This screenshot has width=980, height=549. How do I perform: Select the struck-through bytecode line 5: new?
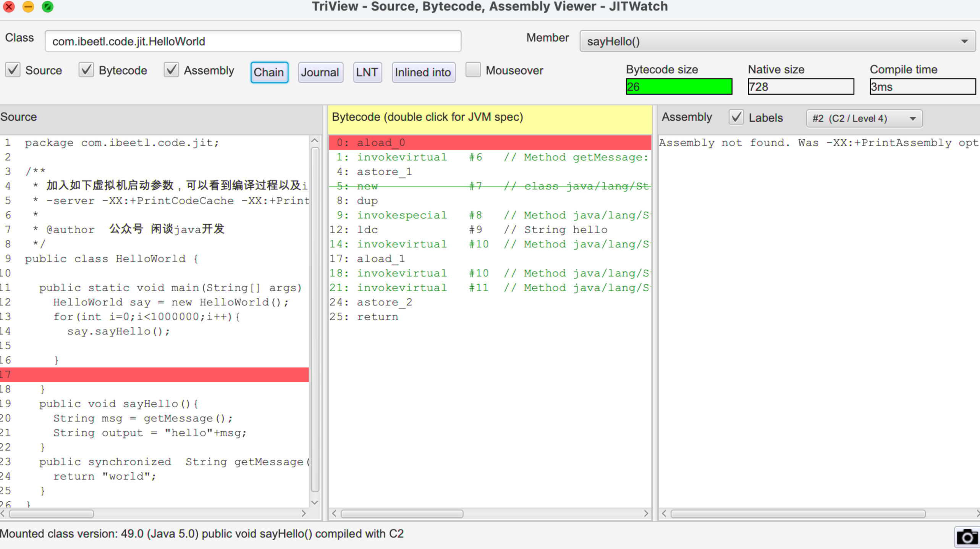490,186
